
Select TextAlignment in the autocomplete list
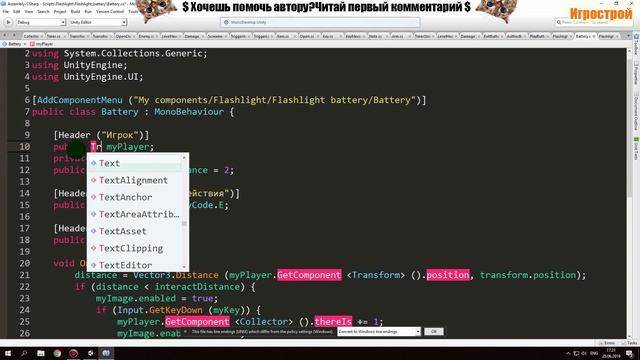[135, 180]
